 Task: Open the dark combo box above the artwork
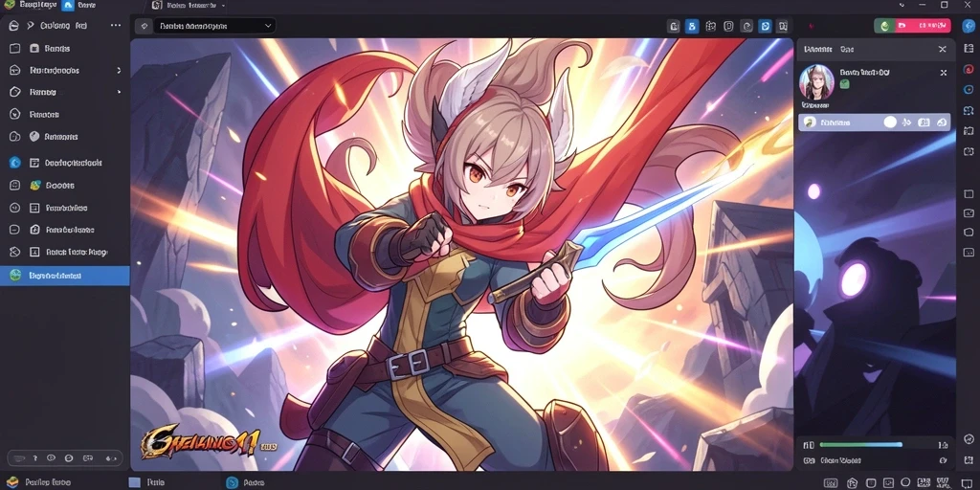point(214,26)
